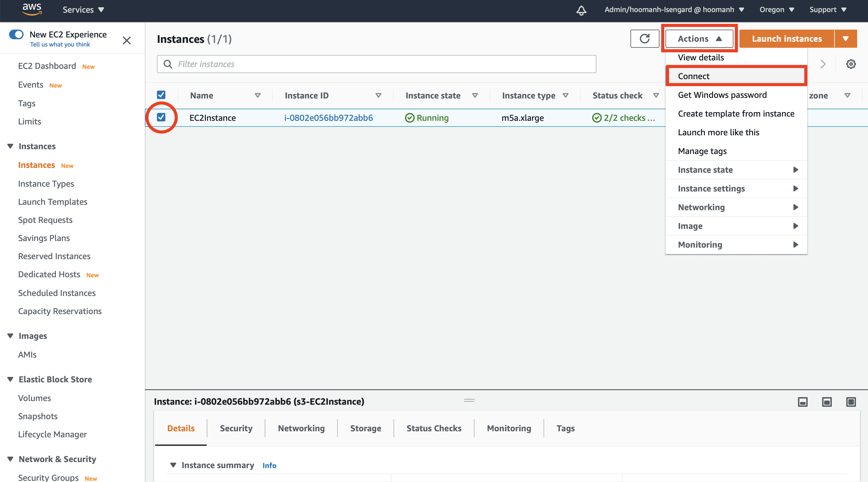This screenshot has height=482, width=868.
Task: Sort by Instance state column arrow
Action: tap(475, 95)
